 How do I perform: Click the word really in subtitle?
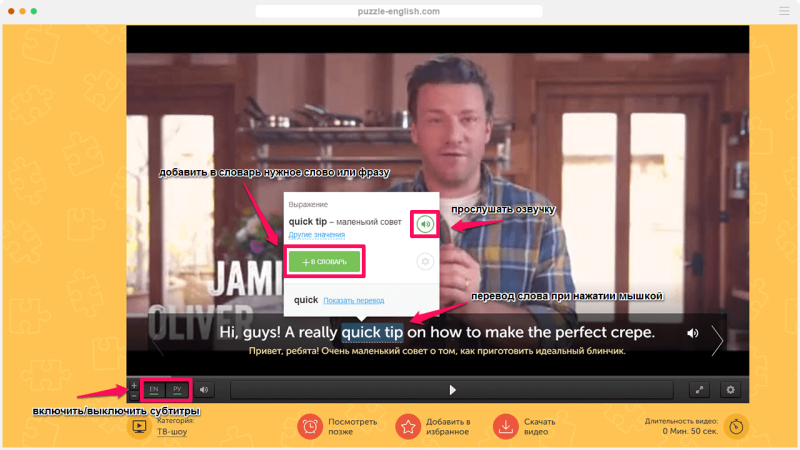pyautogui.click(x=318, y=333)
